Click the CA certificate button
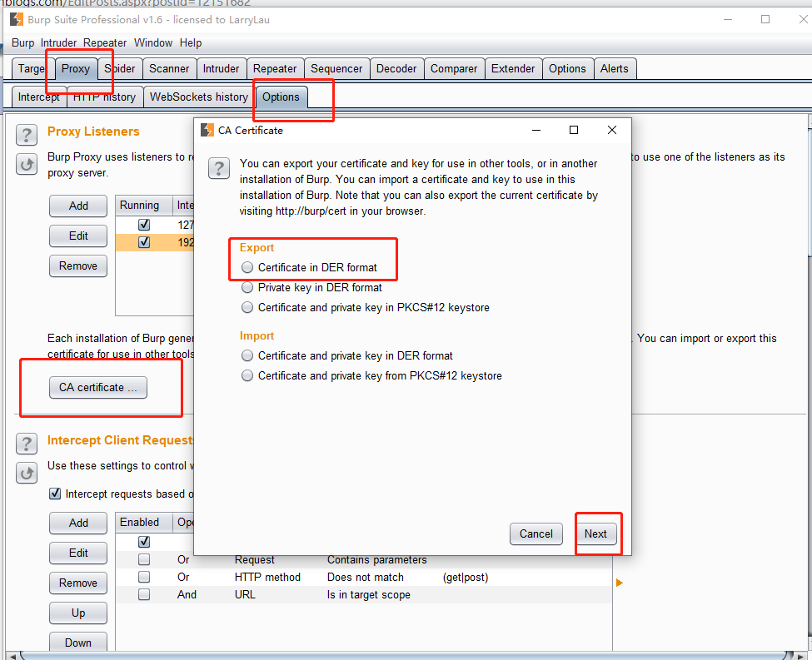812x660 pixels. (98, 387)
